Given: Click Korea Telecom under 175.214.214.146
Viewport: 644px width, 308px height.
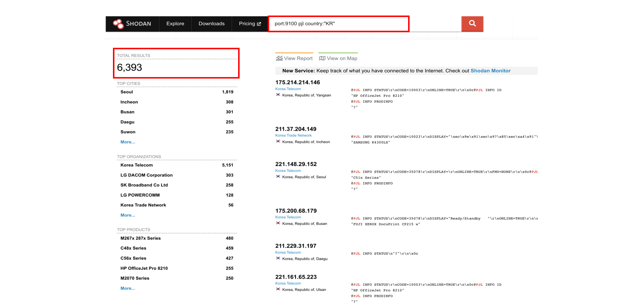Looking at the screenshot, I should [288, 89].
